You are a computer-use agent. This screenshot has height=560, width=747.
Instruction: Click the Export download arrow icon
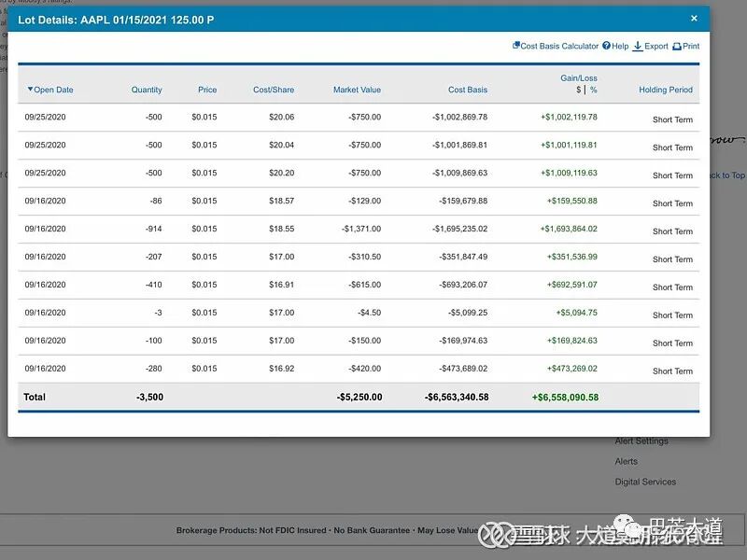[x=638, y=46]
